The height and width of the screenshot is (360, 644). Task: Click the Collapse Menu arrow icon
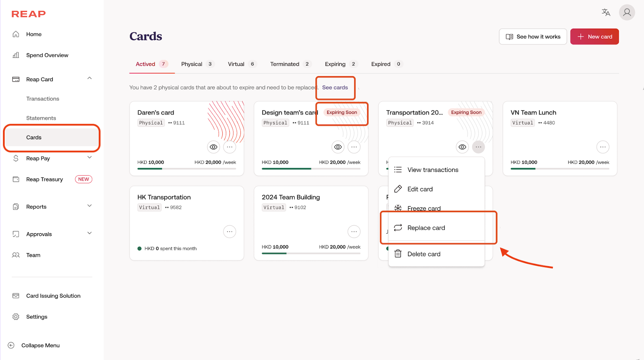pos(11,346)
